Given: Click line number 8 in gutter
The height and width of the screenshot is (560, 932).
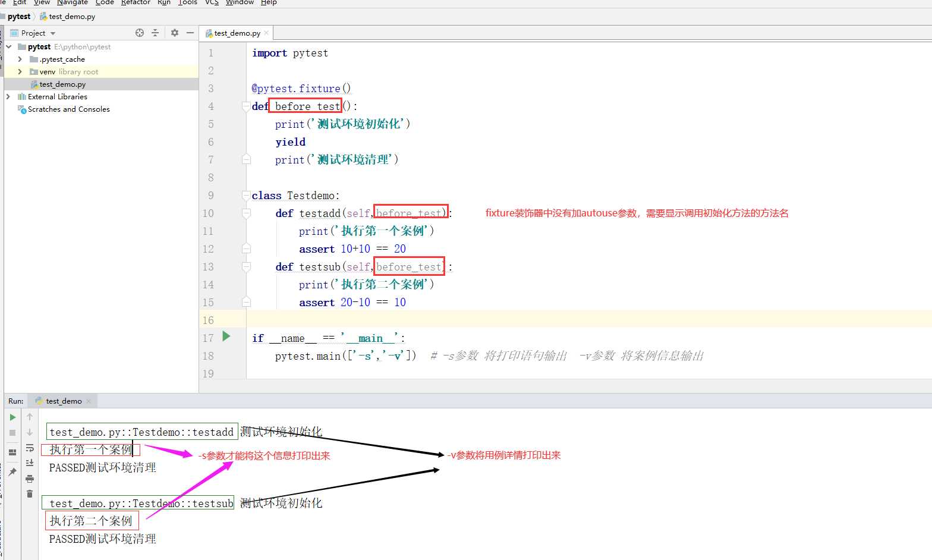Looking at the screenshot, I should pyautogui.click(x=210, y=178).
